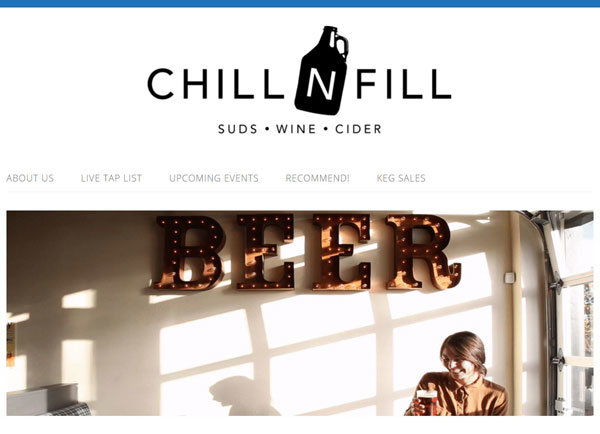The height and width of the screenshot is (434, 600).
Task: Open the Live Tap List page
Action: 111,178
